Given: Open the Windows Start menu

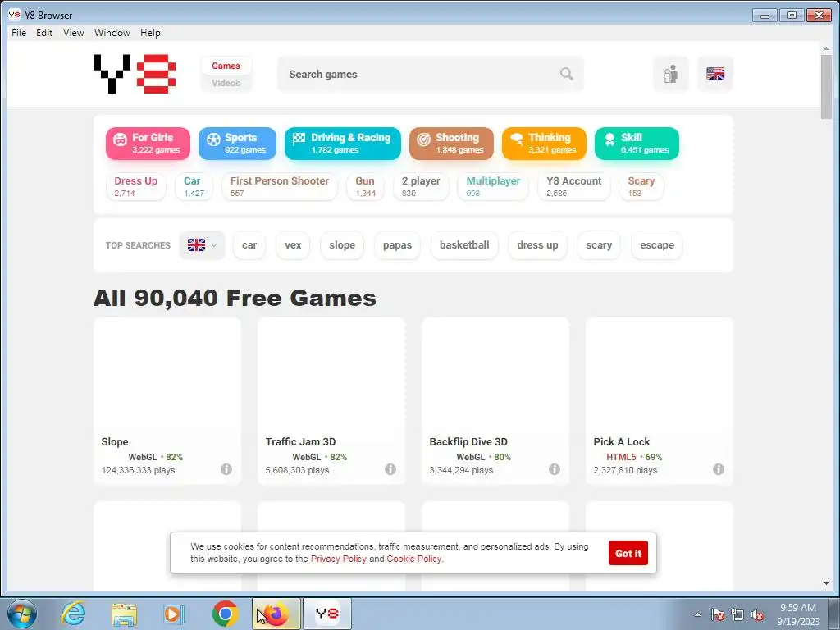Looking at the screenshot, I should pyautogui.click(x=22, y=614).
